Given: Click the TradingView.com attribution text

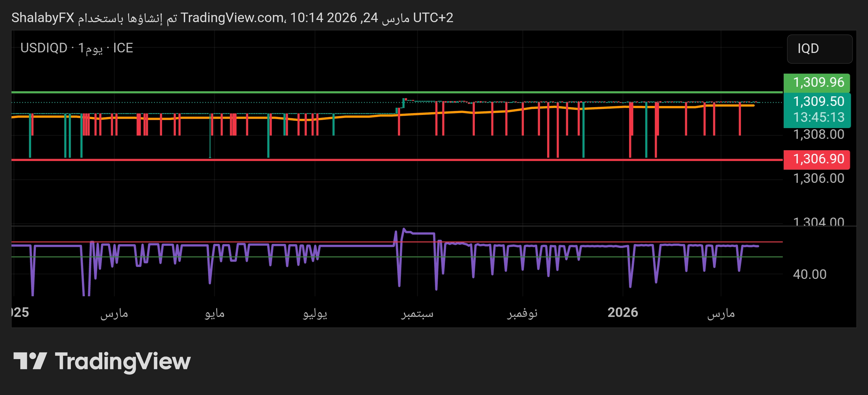Looking at the screenshot, I should pos(233,19).
